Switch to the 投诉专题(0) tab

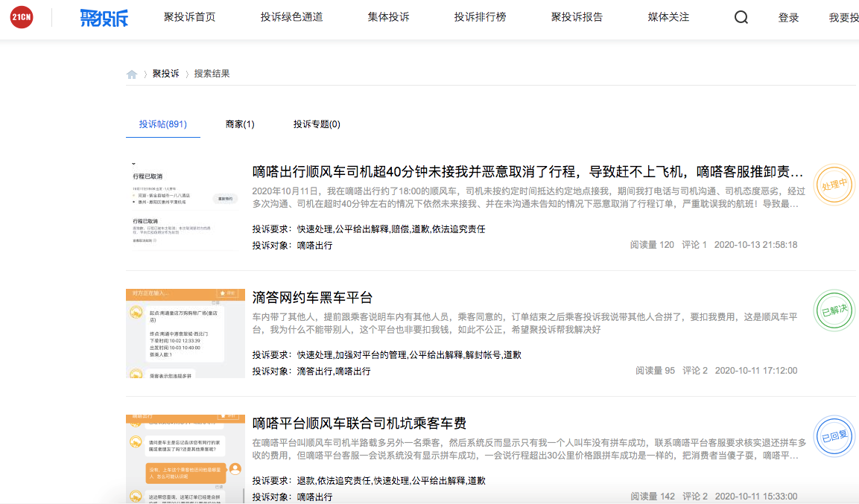coord(317,124)
